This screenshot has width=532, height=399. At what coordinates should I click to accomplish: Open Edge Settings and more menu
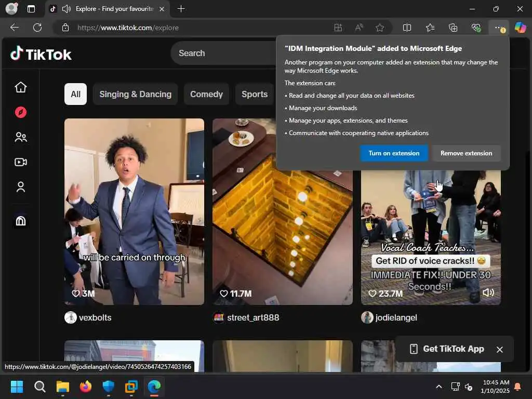[x=499, y=28]
